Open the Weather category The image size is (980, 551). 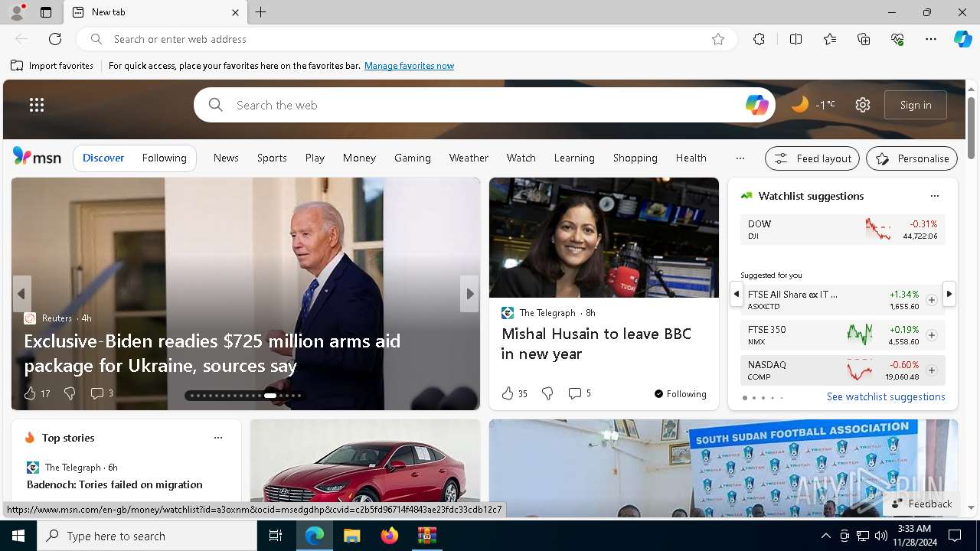click(469, 158)
